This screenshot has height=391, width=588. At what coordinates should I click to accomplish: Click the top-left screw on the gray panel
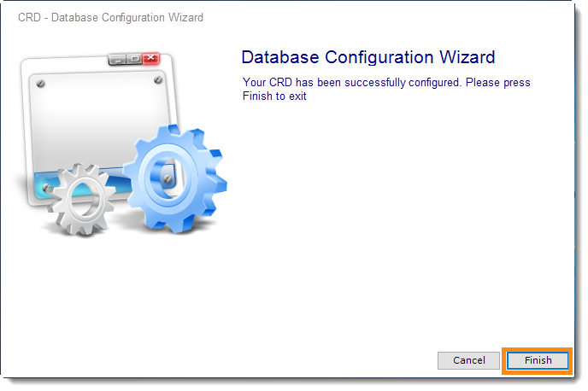click(40, 84)
